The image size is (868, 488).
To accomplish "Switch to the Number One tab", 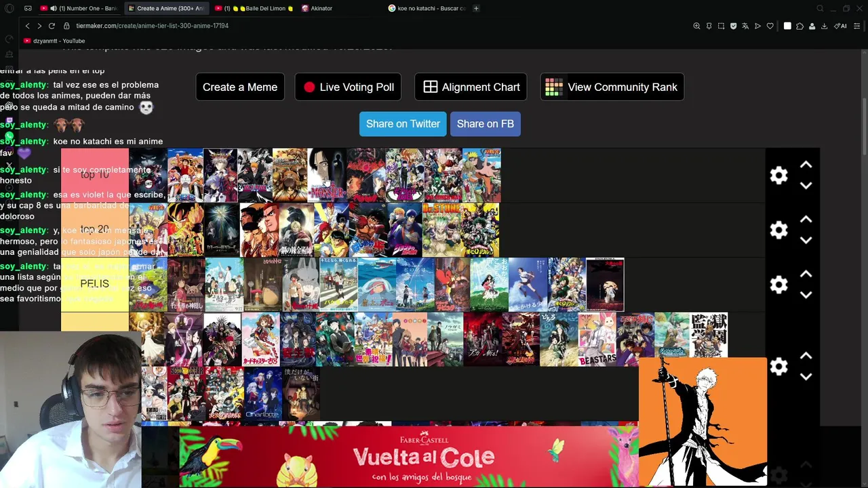I will click(78, 8).
